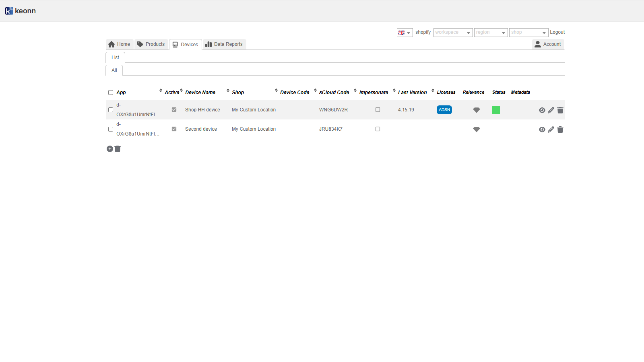The width and height of the screenshot is (644, 362).
Task: Click the bulk delete trash icon below table
Action: click(x=118, y=149)
